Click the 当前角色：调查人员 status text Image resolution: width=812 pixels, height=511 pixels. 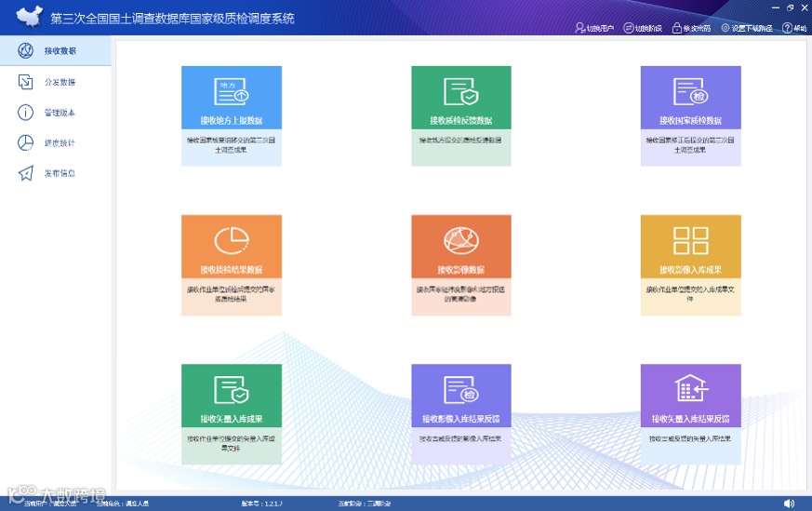(x=122, y=504)
